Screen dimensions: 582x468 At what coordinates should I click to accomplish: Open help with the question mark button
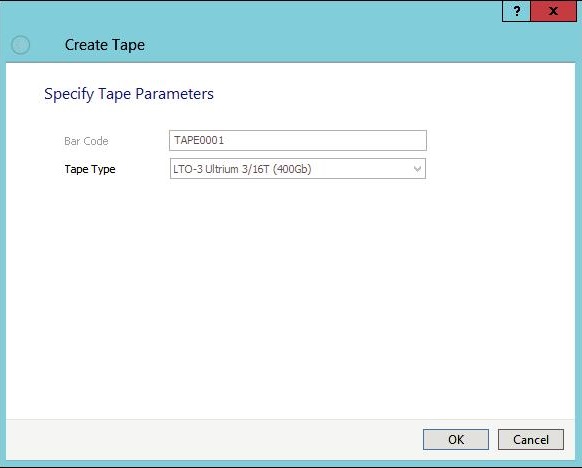point(516,11)
